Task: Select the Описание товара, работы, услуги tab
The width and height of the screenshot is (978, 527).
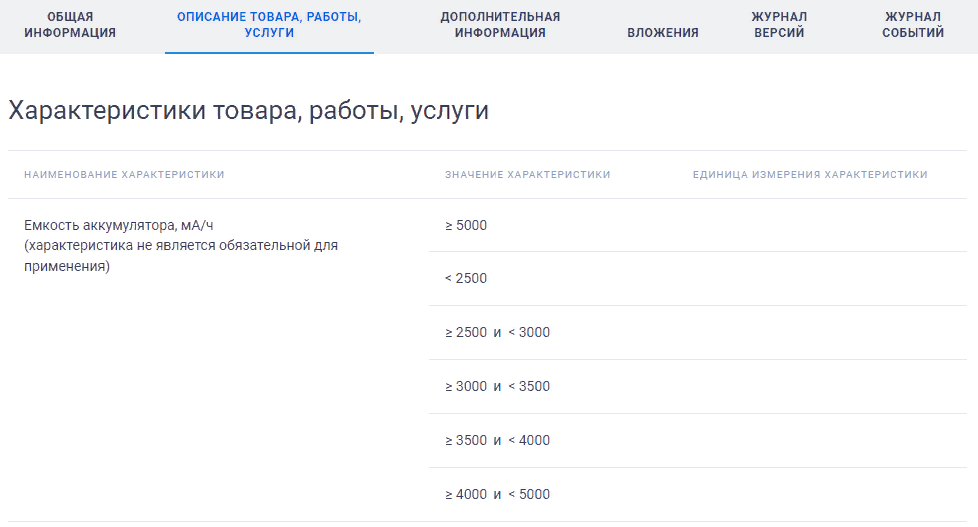Action: pyautogui.click(x=269, y=25)
